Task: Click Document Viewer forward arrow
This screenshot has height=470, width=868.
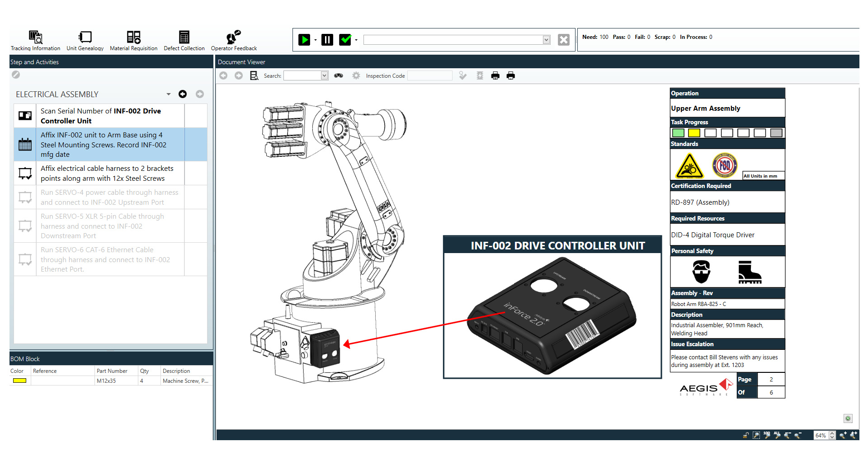Action: click(239, 75)
